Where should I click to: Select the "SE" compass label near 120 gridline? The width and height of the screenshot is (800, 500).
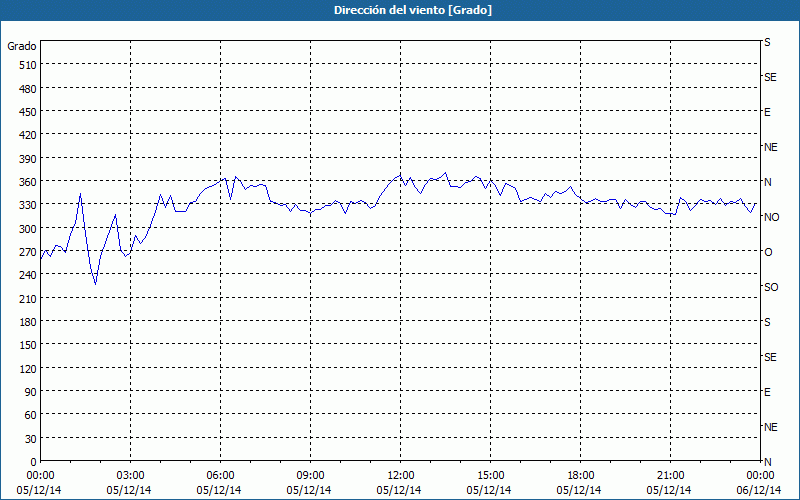coord(770,357)
